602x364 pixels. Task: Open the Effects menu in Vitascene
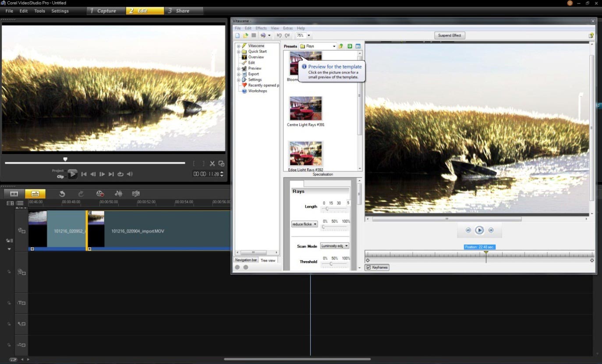[261, 28]
